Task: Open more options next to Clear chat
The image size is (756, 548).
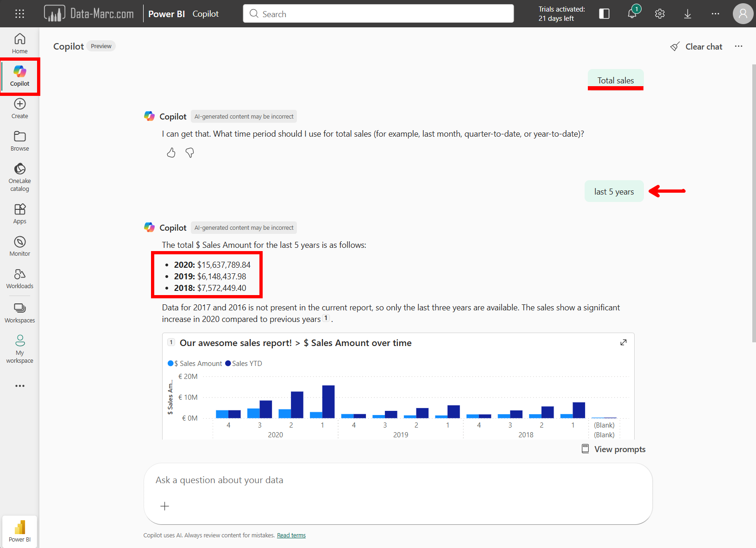Action: tap(738, 46)
